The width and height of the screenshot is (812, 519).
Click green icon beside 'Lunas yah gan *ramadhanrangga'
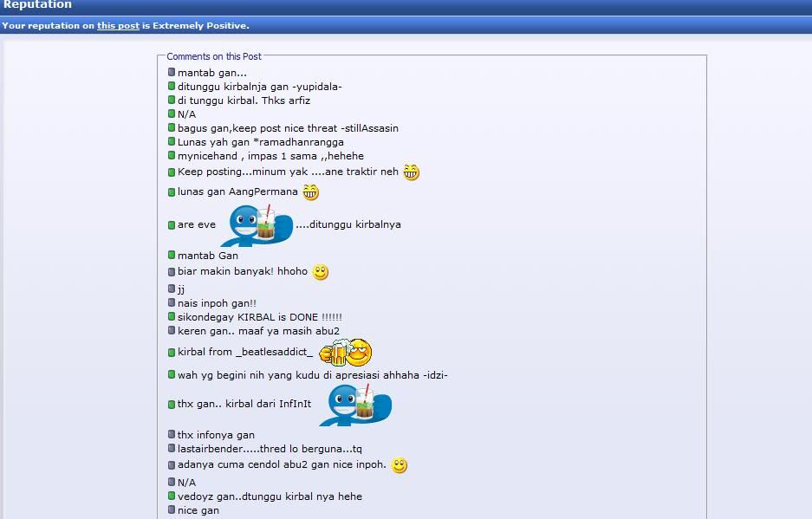coord(172,141)
